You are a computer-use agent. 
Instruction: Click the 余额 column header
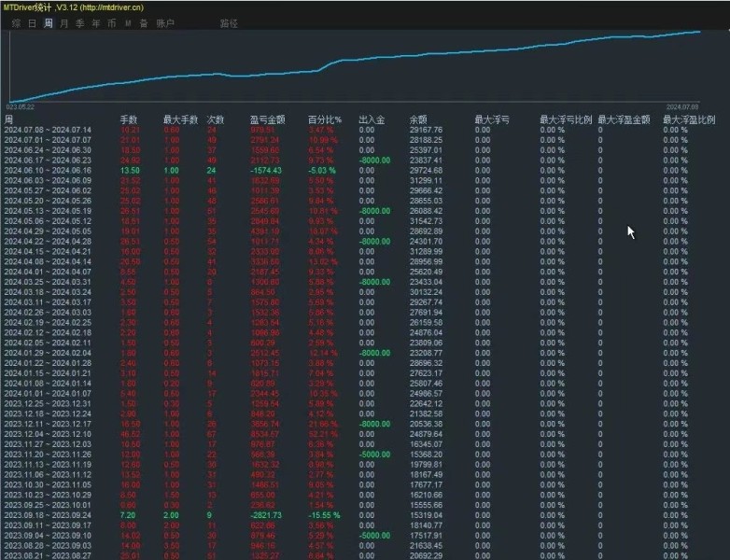coord(418,119)
